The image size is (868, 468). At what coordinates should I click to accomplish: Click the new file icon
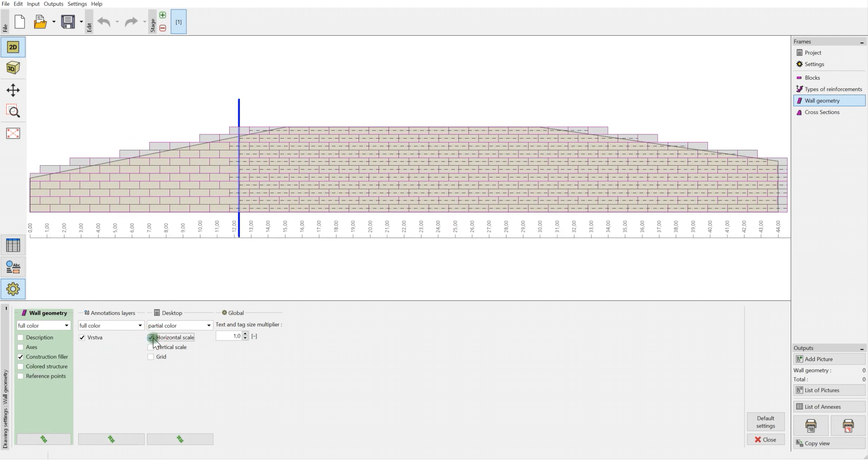point(20,22)
